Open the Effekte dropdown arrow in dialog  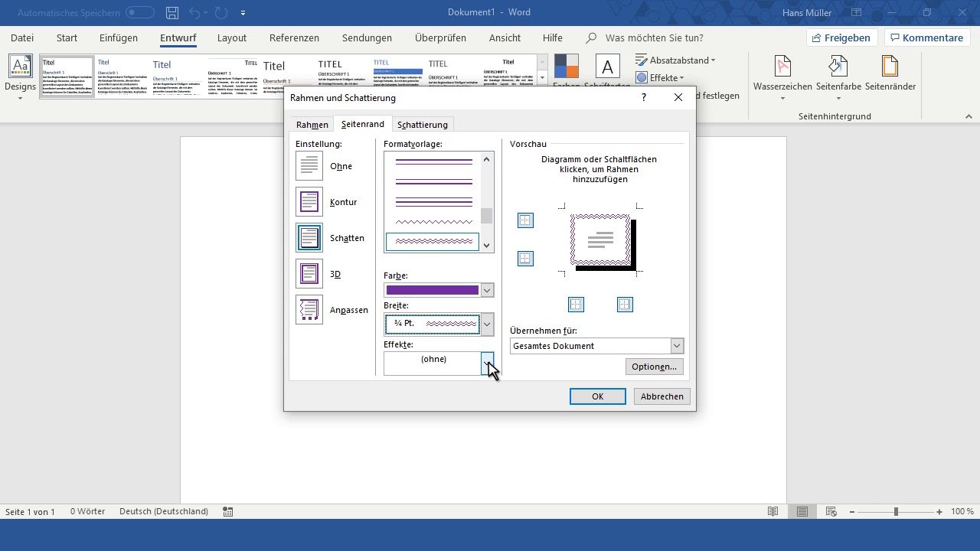coord(487,364)
